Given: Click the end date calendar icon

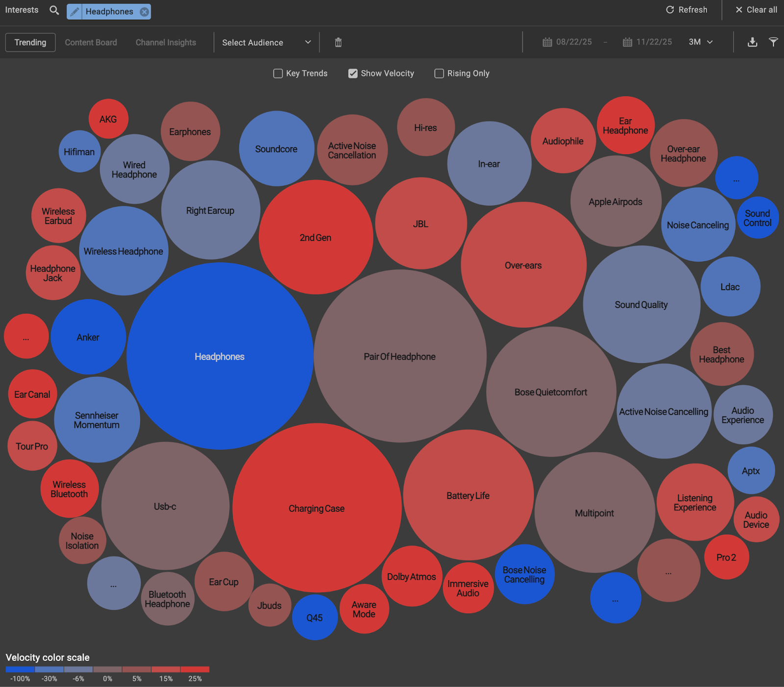Looking at the screenshot, I should (628, 42).
